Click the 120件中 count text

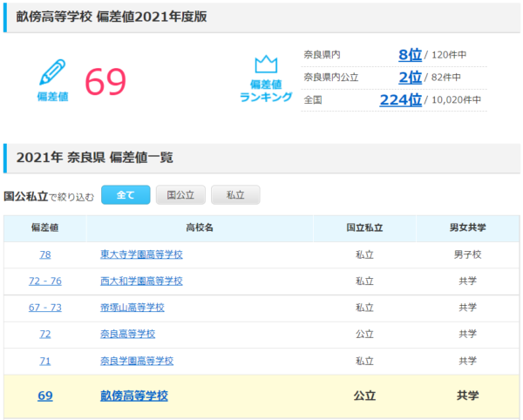(x=449, y=55)
